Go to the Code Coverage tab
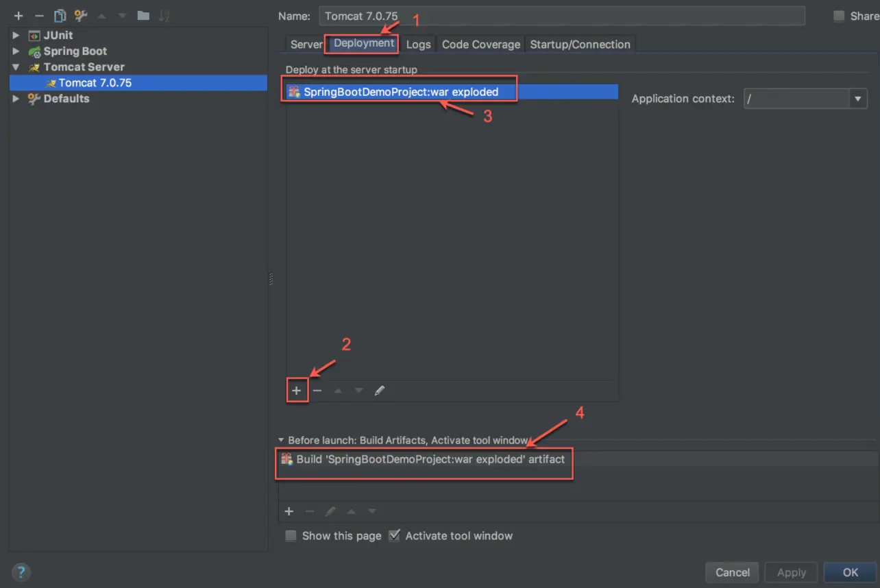 coord(481,45)
